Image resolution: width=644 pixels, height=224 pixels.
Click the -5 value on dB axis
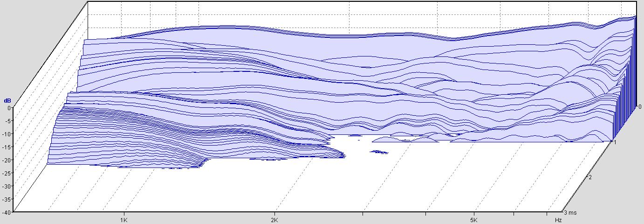7,121
